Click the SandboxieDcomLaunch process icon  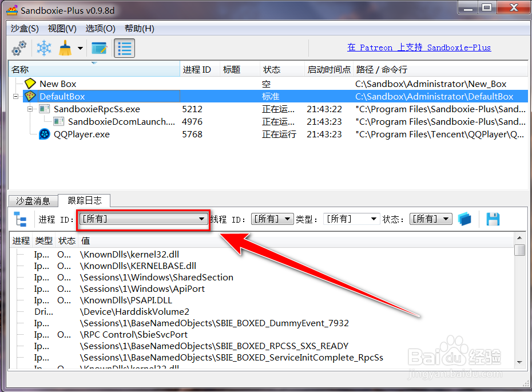(59, 121)
